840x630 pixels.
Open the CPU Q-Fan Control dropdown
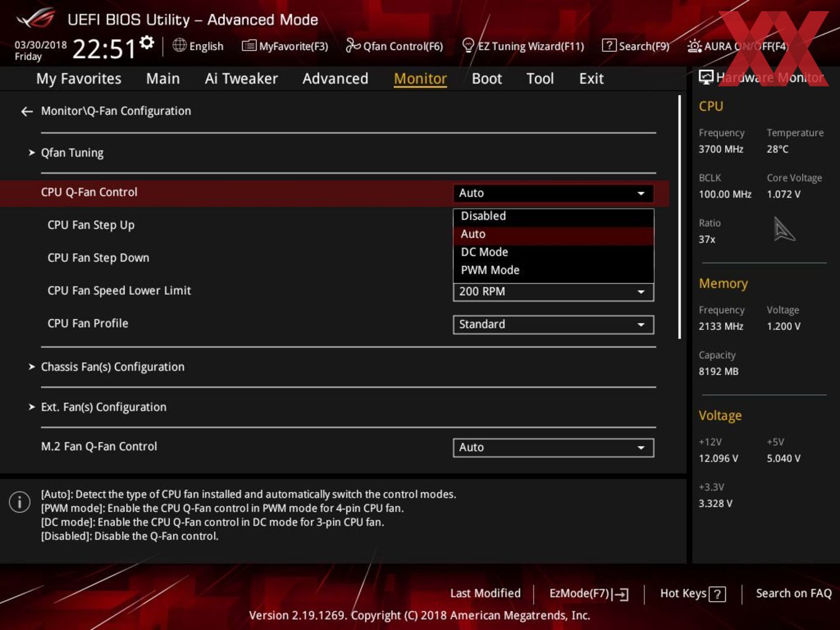pos(553,193)
